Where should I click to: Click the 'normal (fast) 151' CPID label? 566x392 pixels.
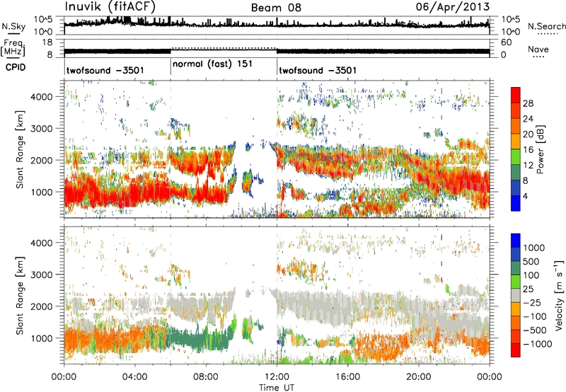213,64
